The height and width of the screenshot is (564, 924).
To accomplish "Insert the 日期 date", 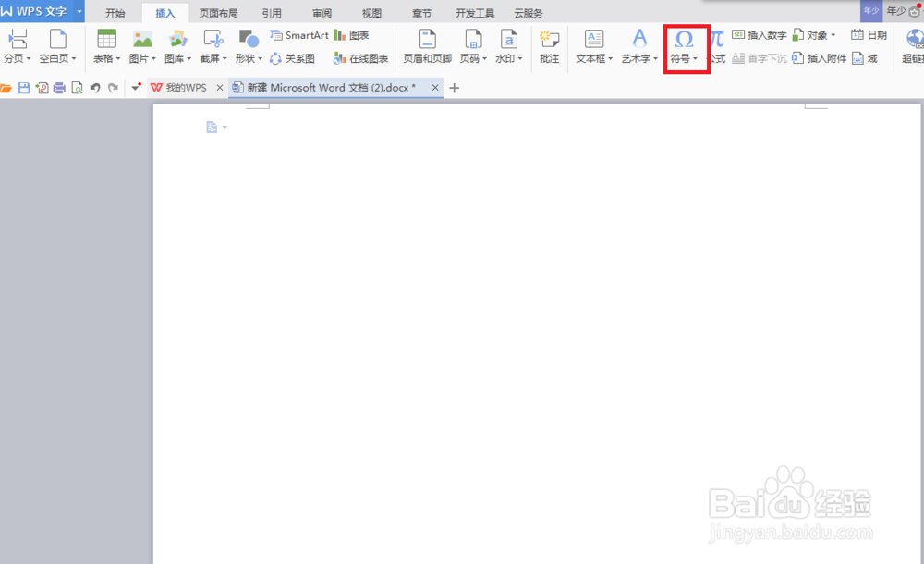I will tap(869, 35).
